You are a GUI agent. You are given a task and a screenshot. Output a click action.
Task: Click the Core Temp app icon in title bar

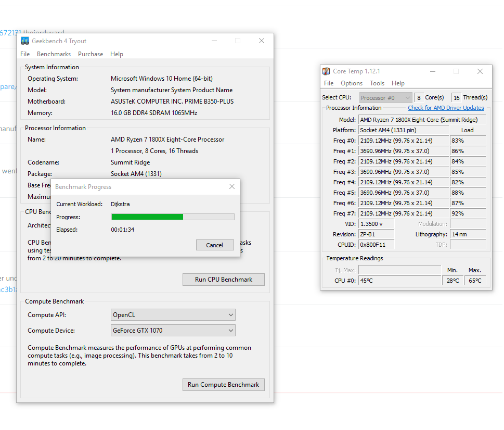(x=326, y=71)
